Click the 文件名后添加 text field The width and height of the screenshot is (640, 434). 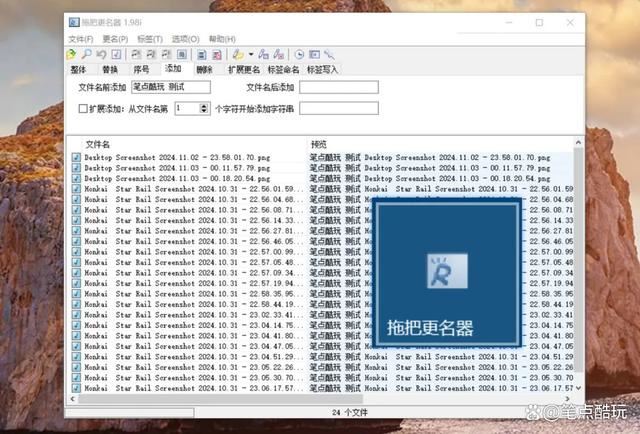coord(338,87)
